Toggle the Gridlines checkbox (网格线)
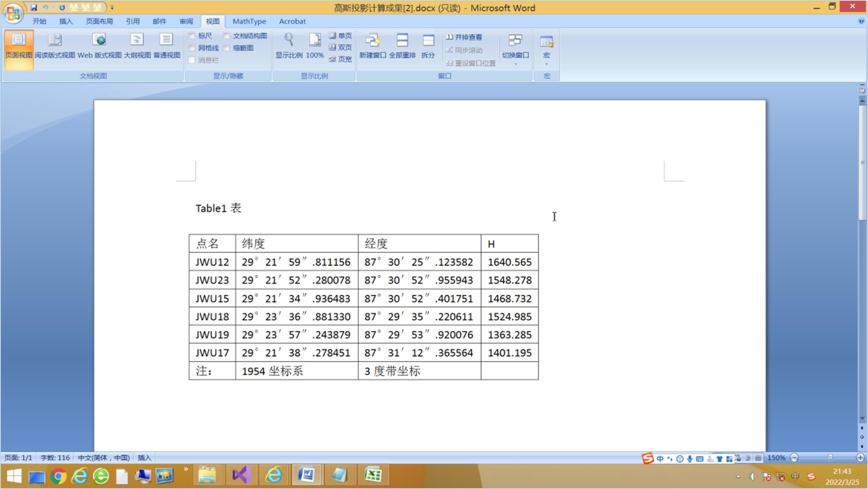868x489 pixels. tap(192, 48)
